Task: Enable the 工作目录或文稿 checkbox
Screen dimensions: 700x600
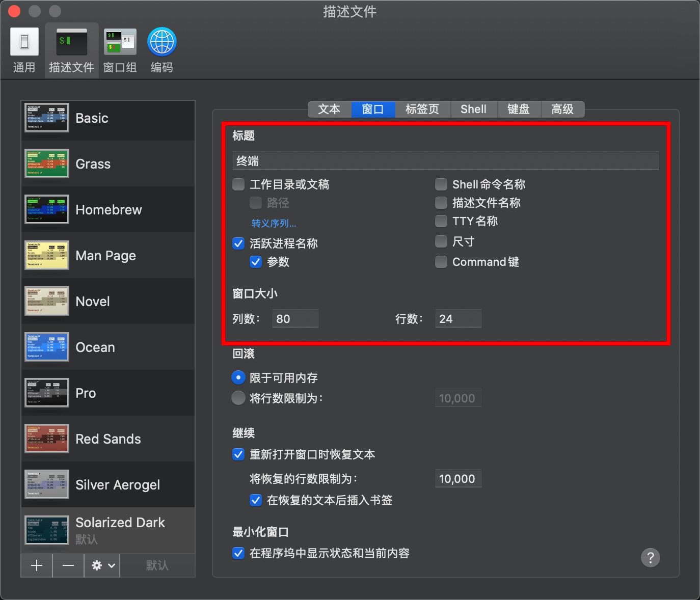Action: [x=238, y=184]
